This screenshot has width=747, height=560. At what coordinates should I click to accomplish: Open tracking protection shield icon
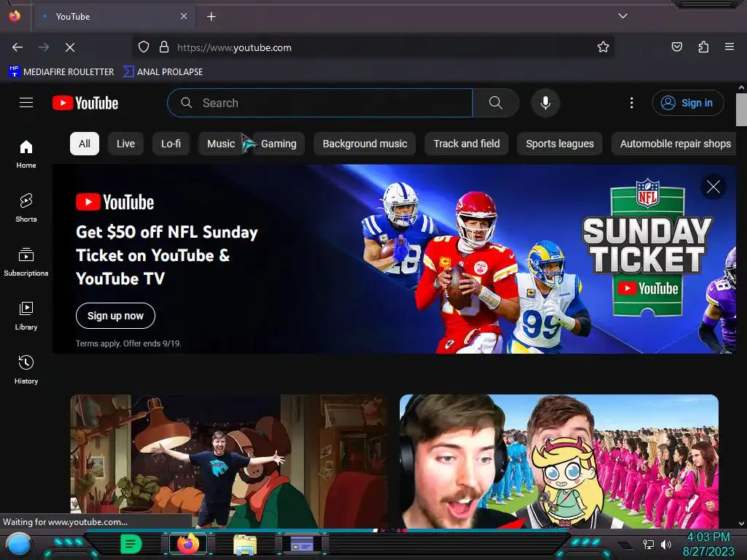(x=144, y=47)
